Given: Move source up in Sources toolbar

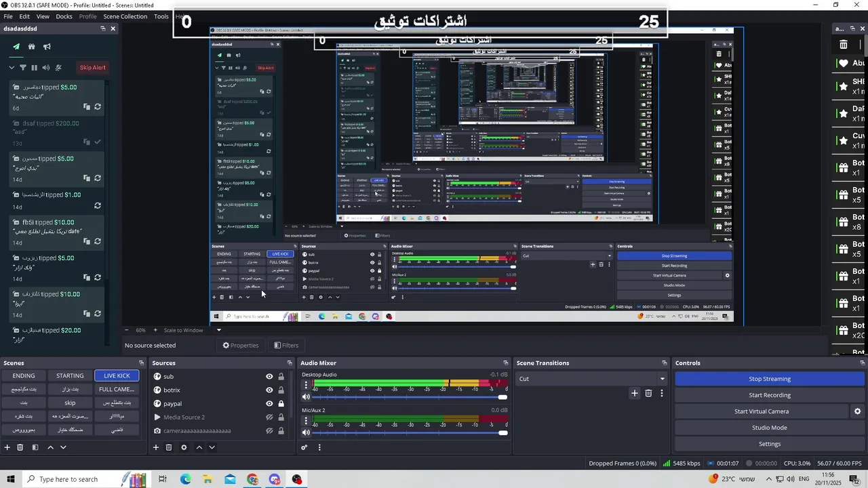Looking at the screenshot, I should (x=199, y=447).
